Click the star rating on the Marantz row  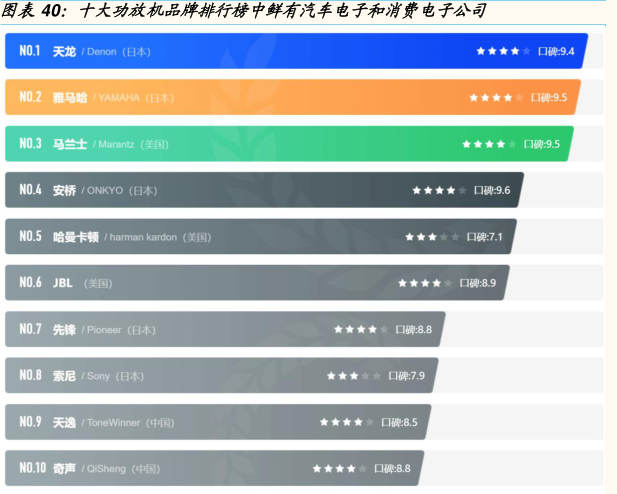[x=489, y=144]
